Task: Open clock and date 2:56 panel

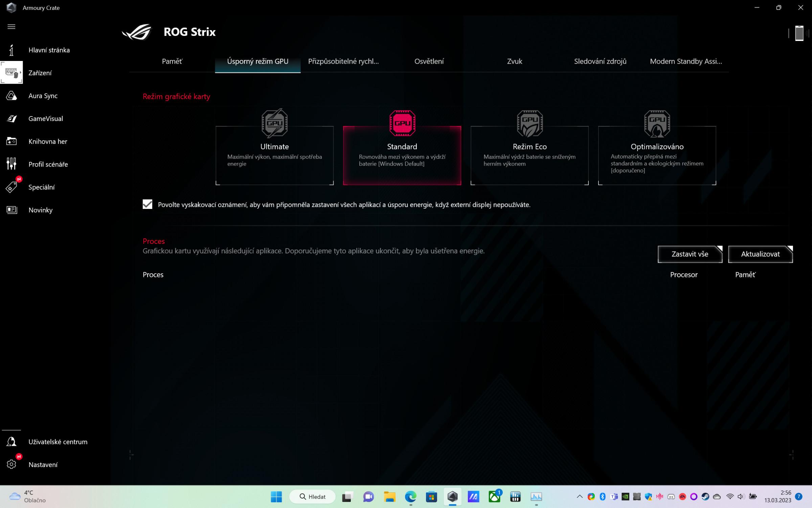Action: [x=777, y=496]
